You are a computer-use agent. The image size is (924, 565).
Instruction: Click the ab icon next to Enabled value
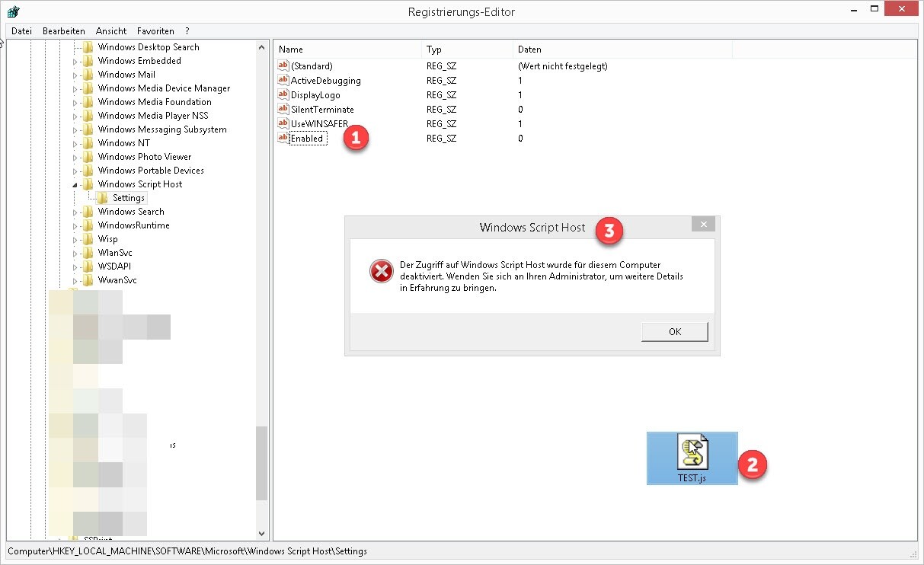pyautogui.click(x=283, y=138)
